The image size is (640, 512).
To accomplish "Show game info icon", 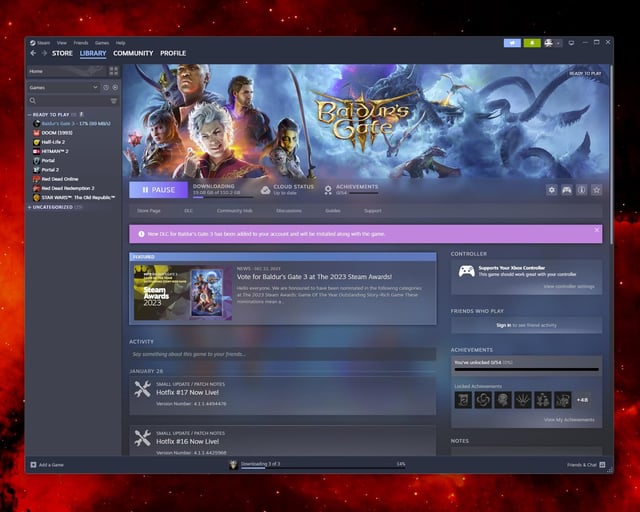I will pyautogui.click(x=582, y=190).
